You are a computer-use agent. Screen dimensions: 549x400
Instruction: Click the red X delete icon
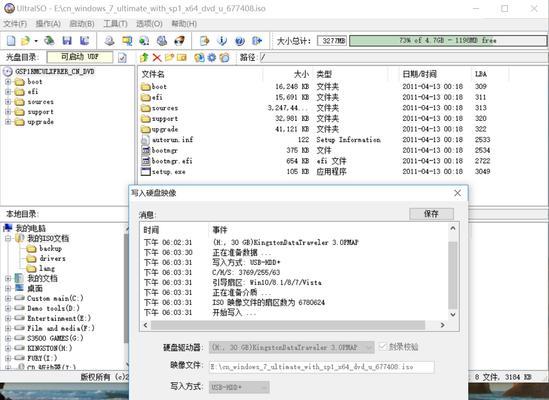click(157, 57)
